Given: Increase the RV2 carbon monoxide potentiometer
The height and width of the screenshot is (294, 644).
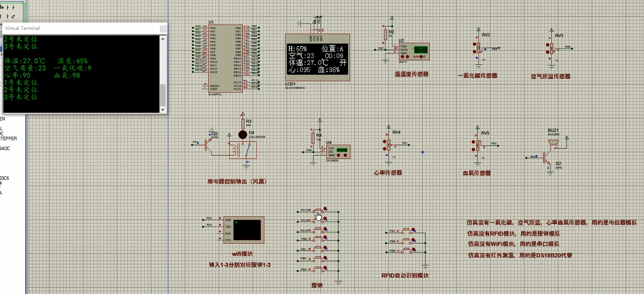Looking at the screenshot, I should point(474,44).
